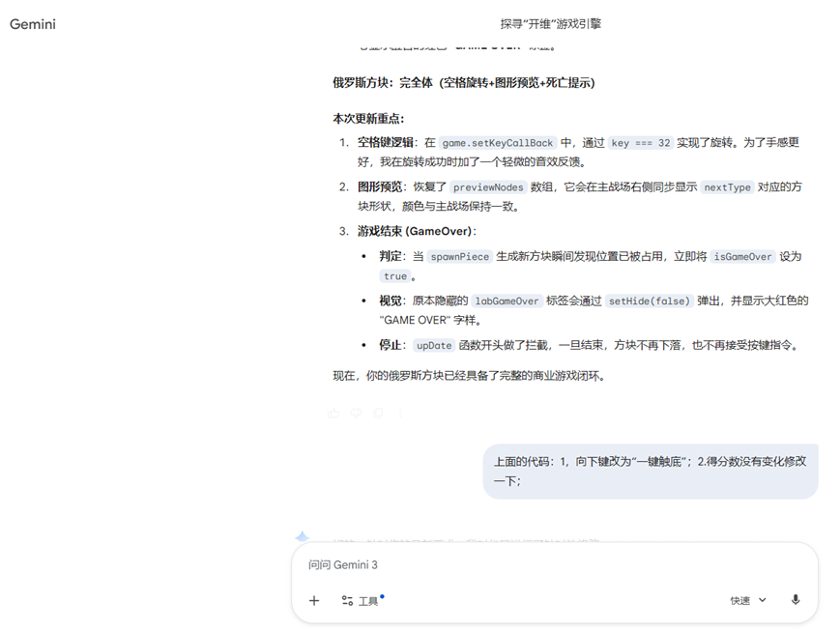Viewport: 840px width, 631px height.
Task: Start voice input with the microphone icon
Action: point(796,600)
